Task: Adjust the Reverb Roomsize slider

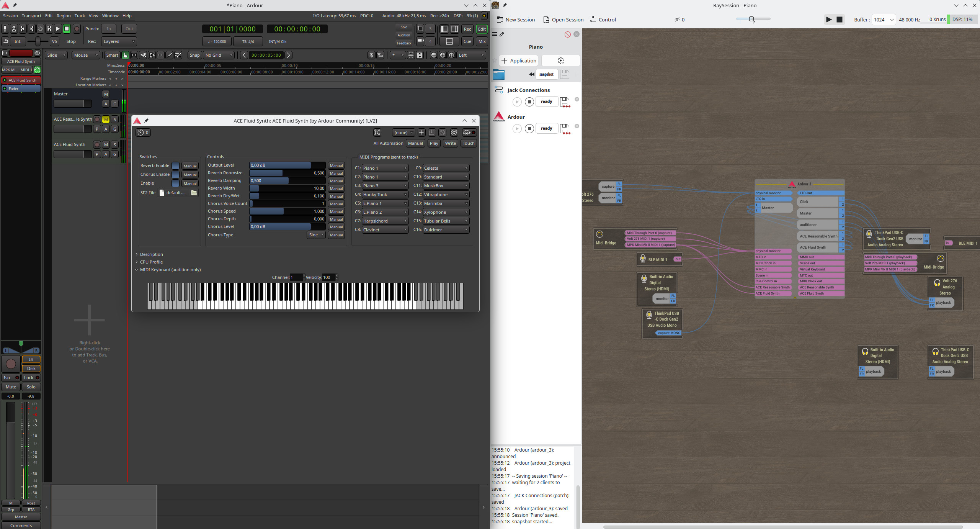Action: coord(287,173)
